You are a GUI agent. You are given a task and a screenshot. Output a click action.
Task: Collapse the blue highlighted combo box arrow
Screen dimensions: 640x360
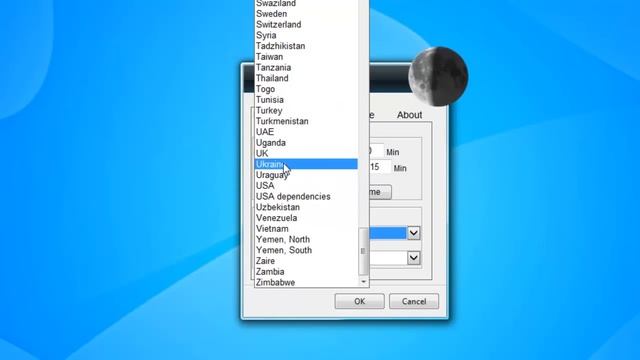(413, 233)
